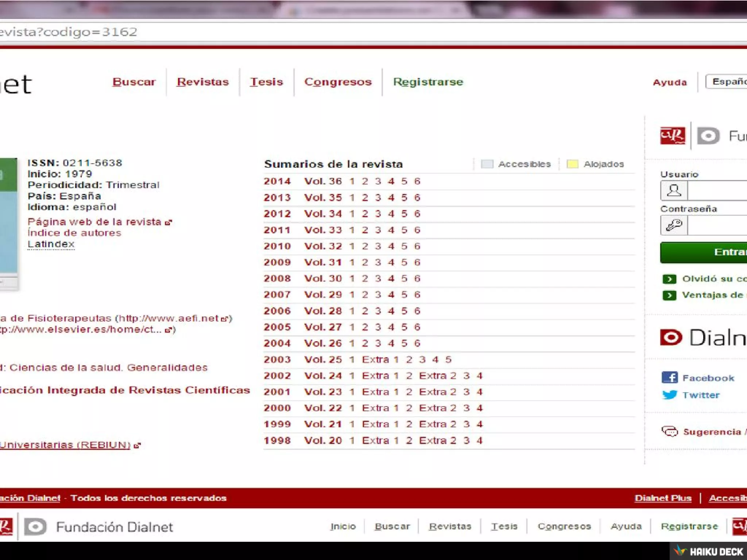Click the Sugerencia speech bubble icon
Viewport: 747px width, 560px height.
(669, 432)
